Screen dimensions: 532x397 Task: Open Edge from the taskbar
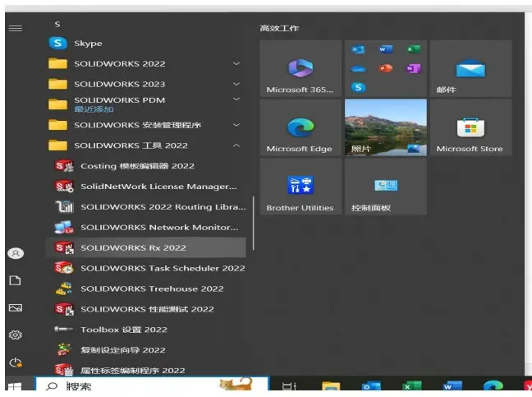point(493,386)
